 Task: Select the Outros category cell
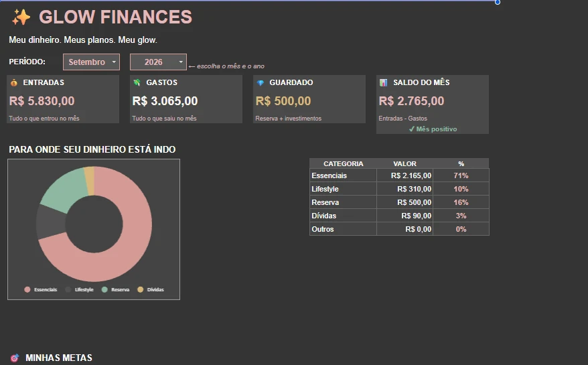343,229
